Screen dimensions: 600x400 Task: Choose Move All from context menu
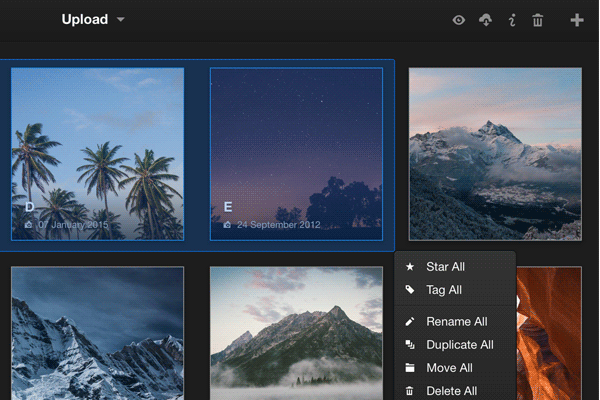449,368
